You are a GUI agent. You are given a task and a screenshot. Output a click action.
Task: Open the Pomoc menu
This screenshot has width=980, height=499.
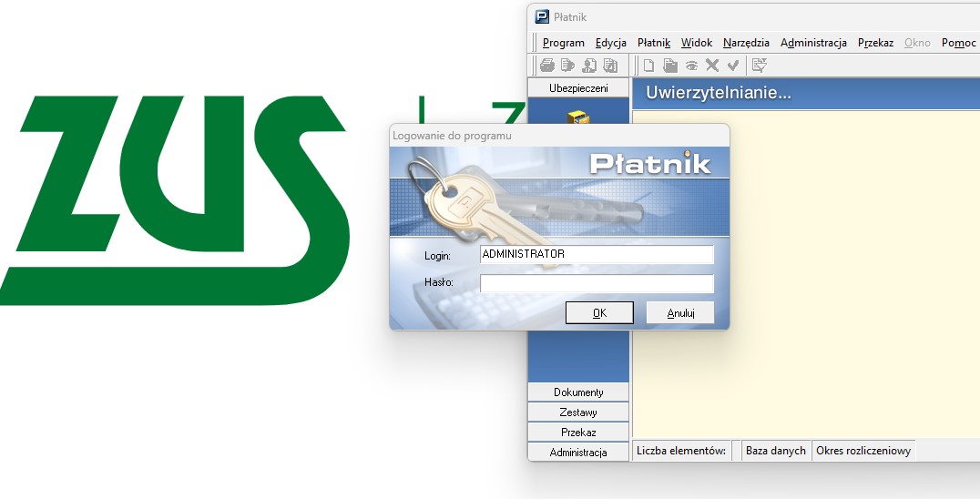958,43
